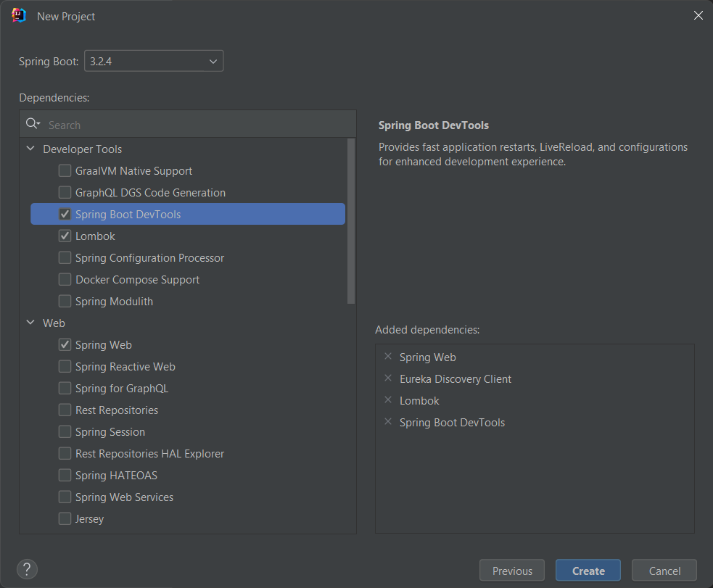Viewport: 713px width, 588px height.
Task: Close the New Project dialog
Action: pos(698,15)
